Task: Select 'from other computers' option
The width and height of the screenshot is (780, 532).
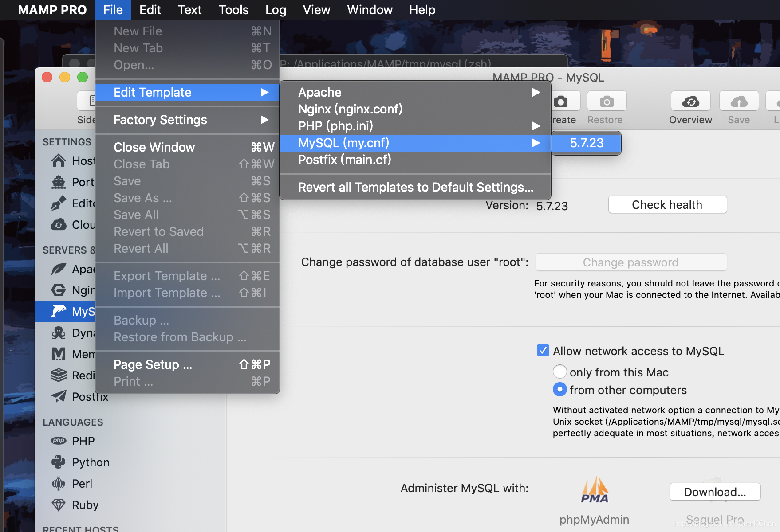Action: click(x=559, y=390)
